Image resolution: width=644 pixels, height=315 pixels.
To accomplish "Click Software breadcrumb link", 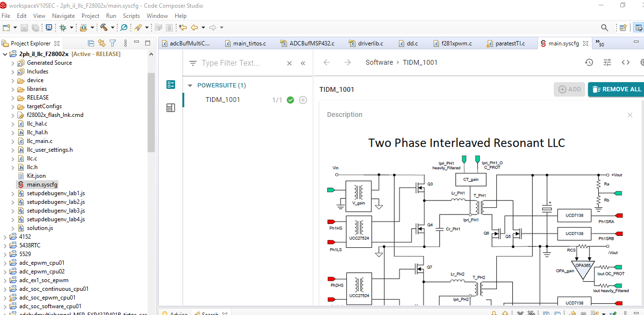I will pos(379,62).
